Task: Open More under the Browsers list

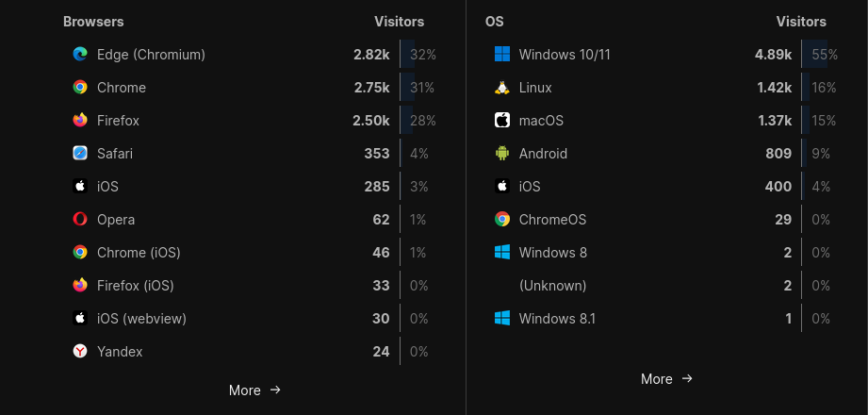Action: coord(254,390)
